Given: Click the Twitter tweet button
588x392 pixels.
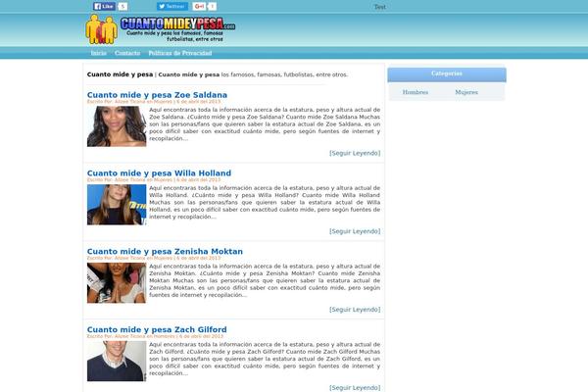Looking at the screenshot, I should point(172,7).
